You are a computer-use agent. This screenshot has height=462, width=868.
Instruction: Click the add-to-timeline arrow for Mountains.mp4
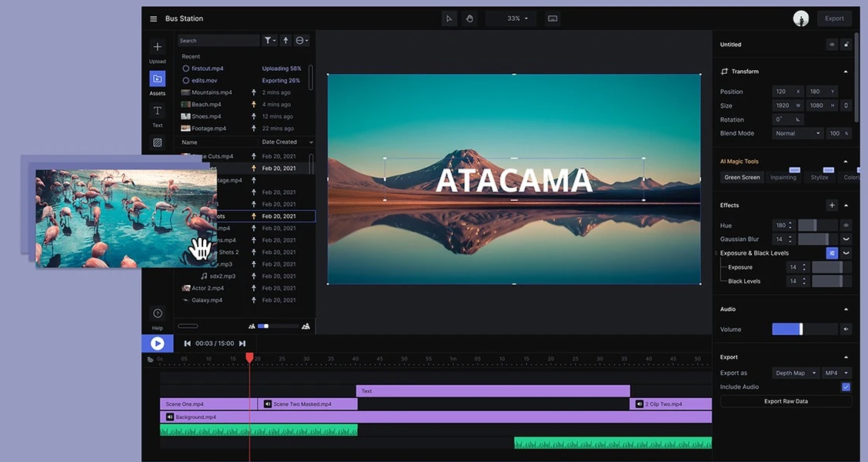pyautogui.click(x=253, y=92)
